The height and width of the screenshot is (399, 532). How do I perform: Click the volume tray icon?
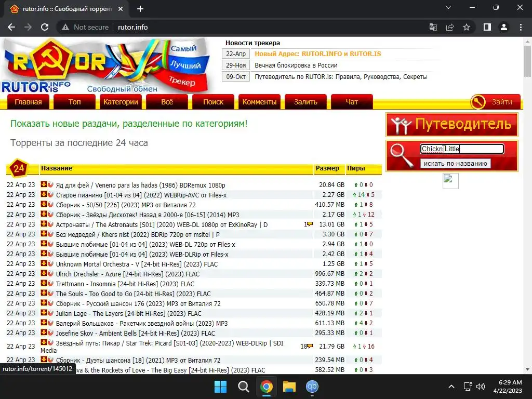pyautogui.click(x=481, y=387)
